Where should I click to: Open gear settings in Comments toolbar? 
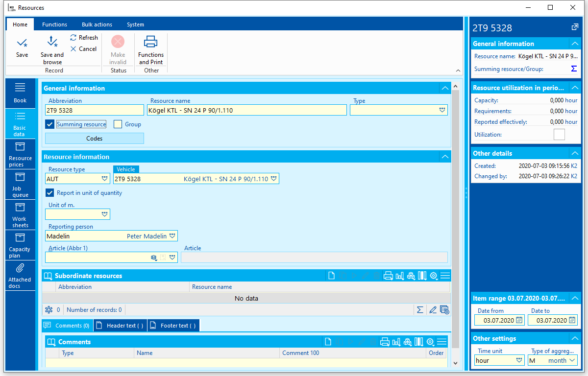pos(430,342)
